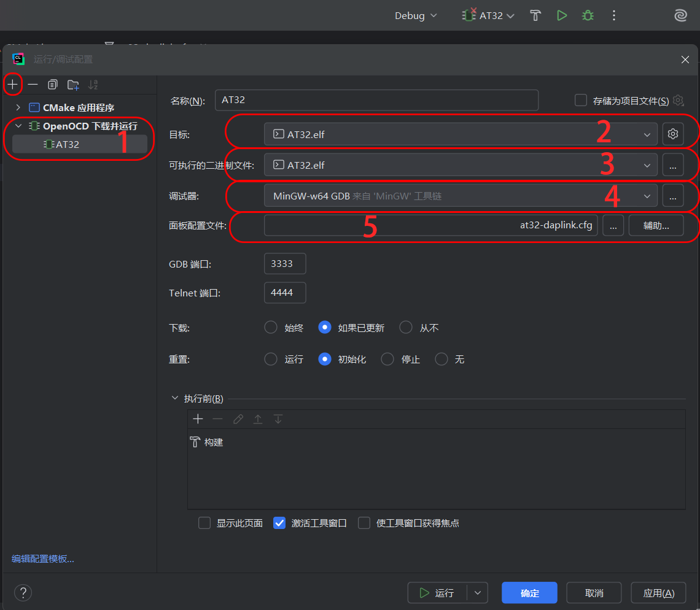Uncheck the 激活工具窗口 checkbox
Viewport: 700px width, 610px height.
(x=279, y=523)
